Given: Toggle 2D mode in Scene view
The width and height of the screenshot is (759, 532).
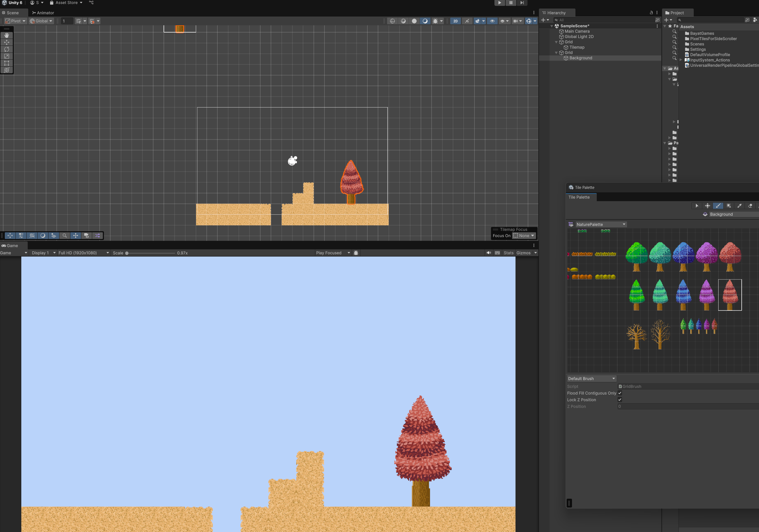Looking at the screenshot, I should [455, 21].
